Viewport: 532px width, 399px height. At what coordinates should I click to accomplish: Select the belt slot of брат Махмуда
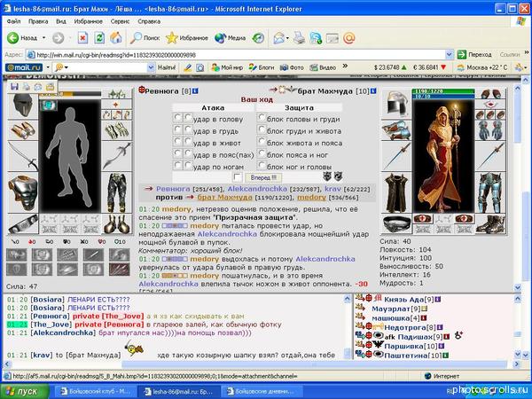point(396,224)
